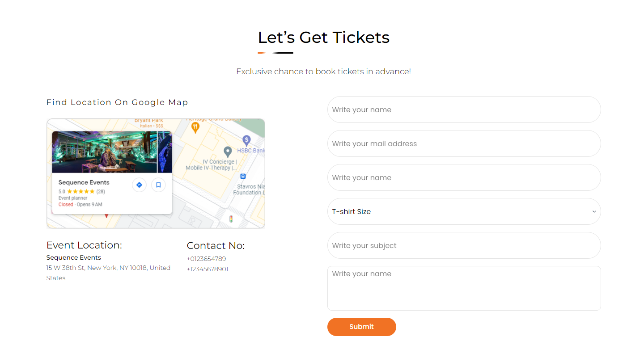Click the orange restaurant fork-and-knife pin

click(x=195, y=127)
